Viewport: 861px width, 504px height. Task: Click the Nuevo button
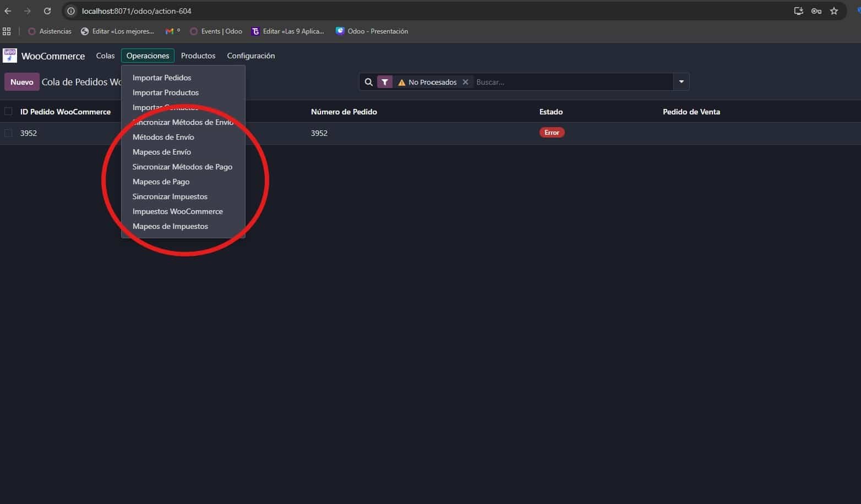pos(21,81)
